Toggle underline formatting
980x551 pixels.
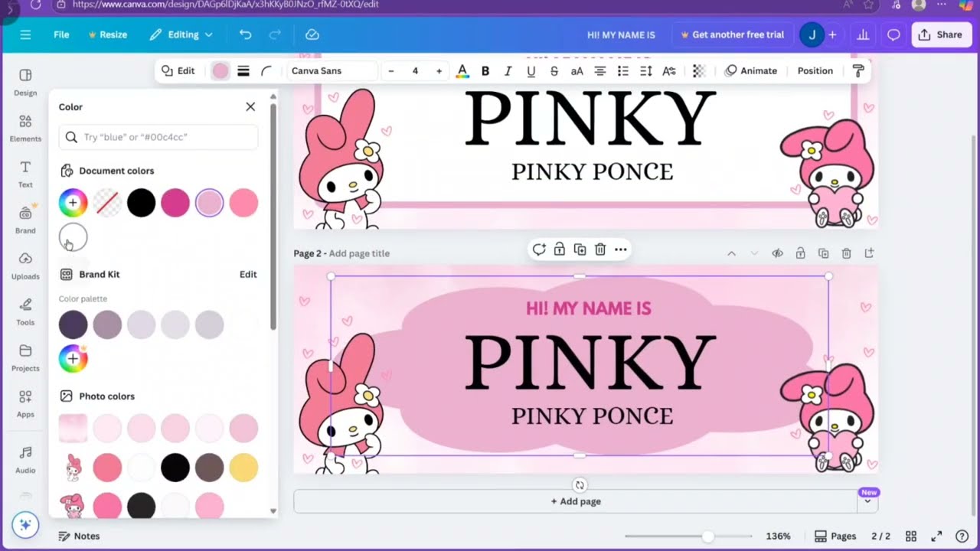(x=531, y=70)
